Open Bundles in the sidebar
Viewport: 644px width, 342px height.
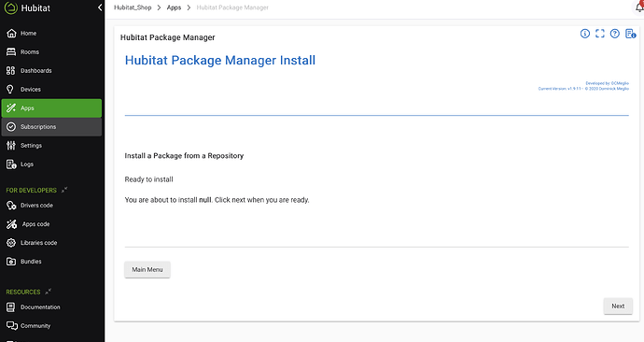tap(51, 262)
